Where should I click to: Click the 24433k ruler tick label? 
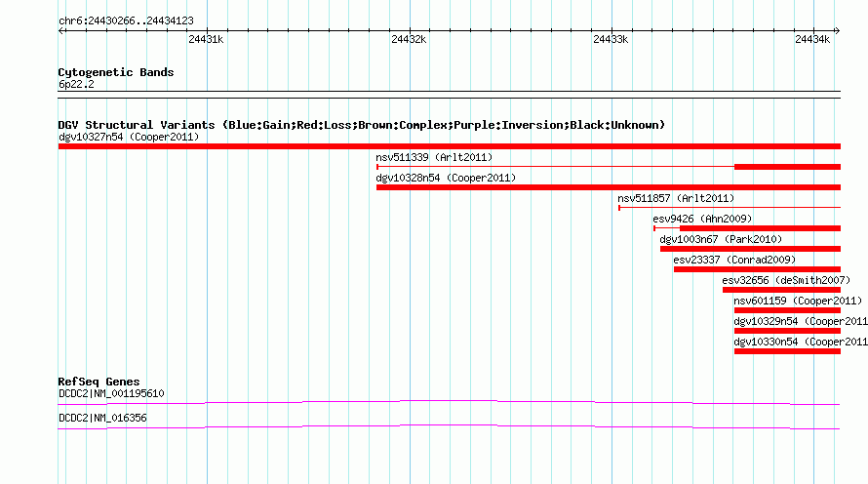click(611, 39)
